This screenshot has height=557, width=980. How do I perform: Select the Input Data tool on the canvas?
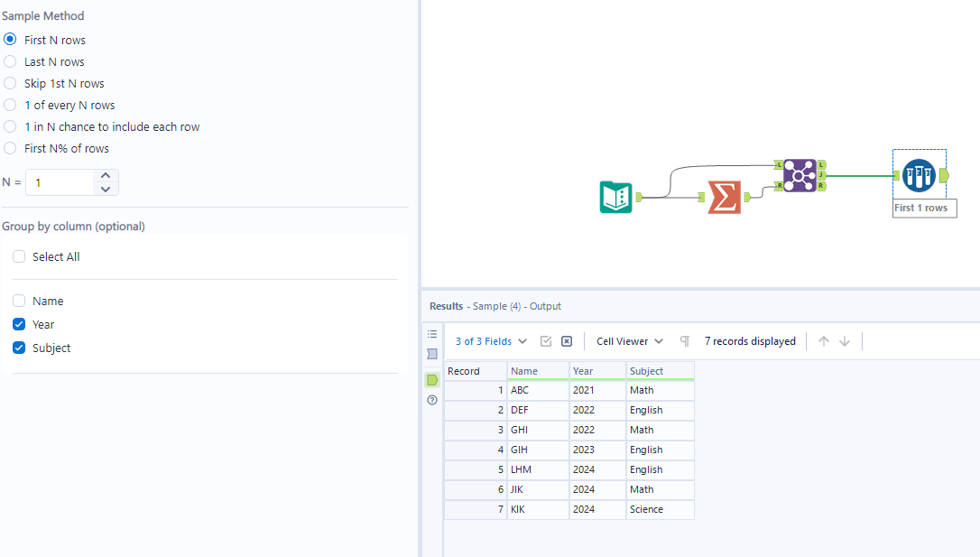(x=617, y=196)
